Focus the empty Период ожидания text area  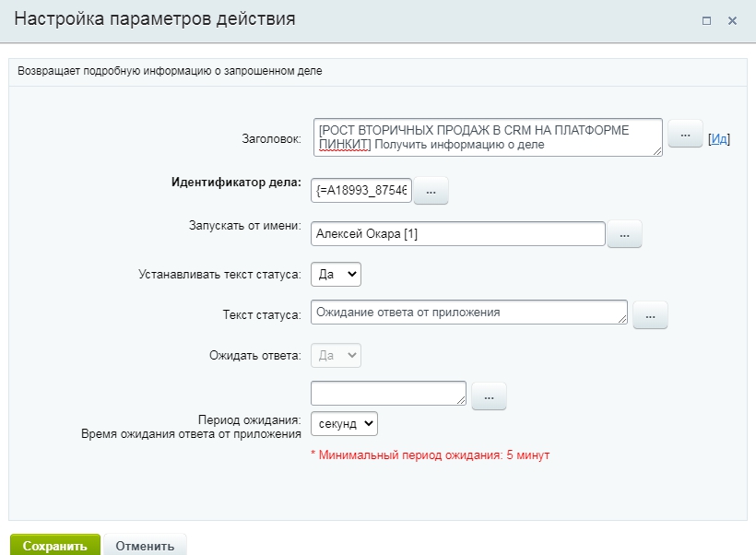(387, 393)
